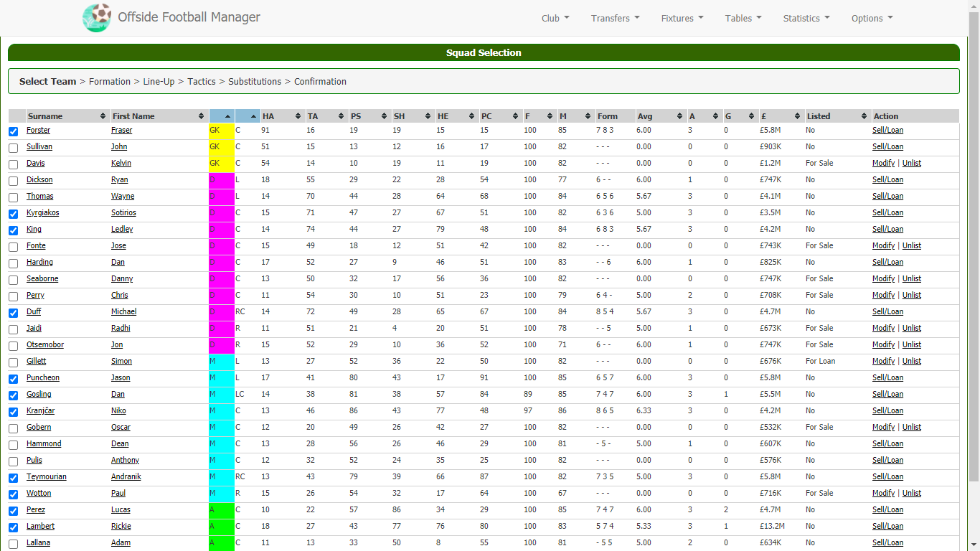Open the Statistics dropdown menu

(x=806, y=19)
